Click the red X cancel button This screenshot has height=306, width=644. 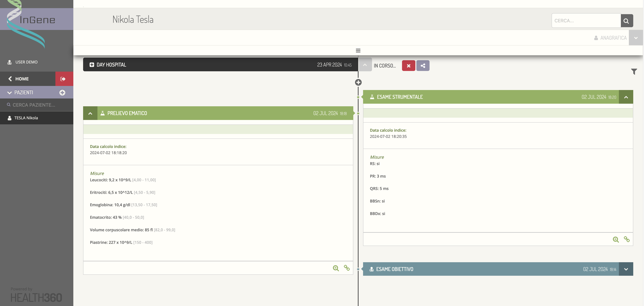tap(409, 66)
